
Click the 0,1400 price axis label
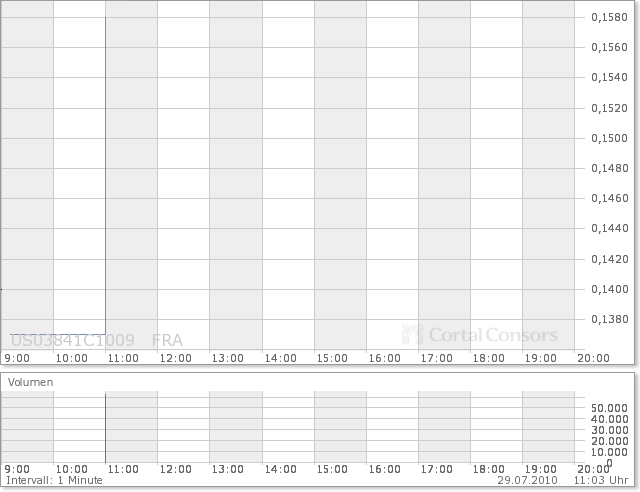pos(609,289)
